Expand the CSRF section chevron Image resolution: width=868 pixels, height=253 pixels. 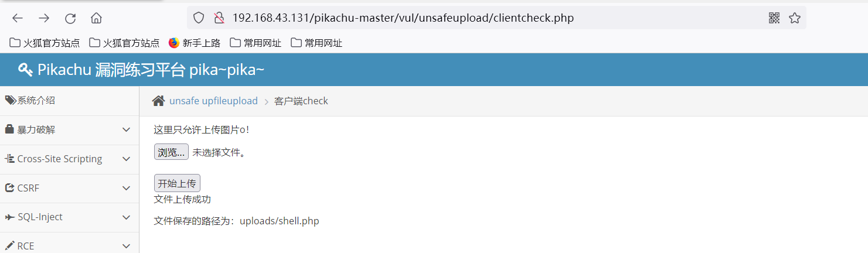pyautogui.click(x=126, y=188)
